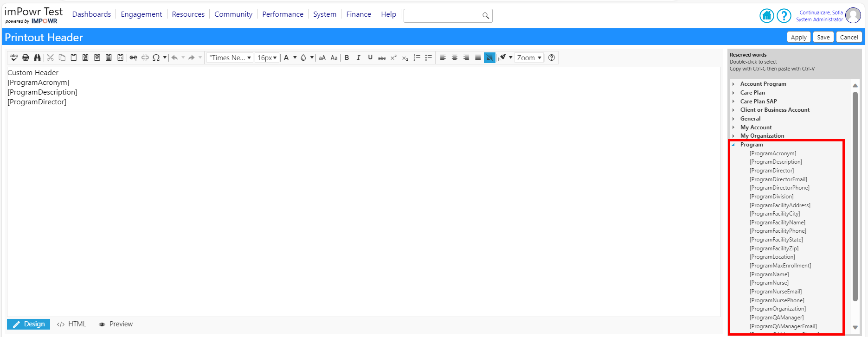Viewport: 868px width, 337px height.
Task: Click the reserved words scrollbar down arrow
Action: [x=855, y=327]
